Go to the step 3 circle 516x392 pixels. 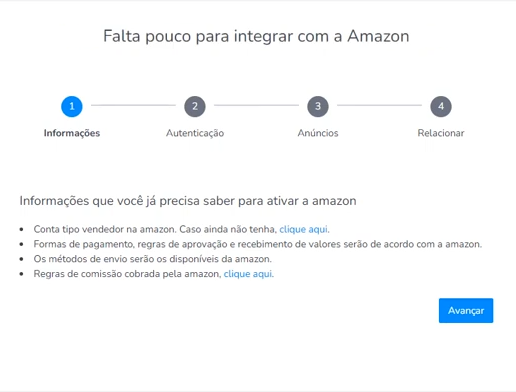[x=318, y=106]
